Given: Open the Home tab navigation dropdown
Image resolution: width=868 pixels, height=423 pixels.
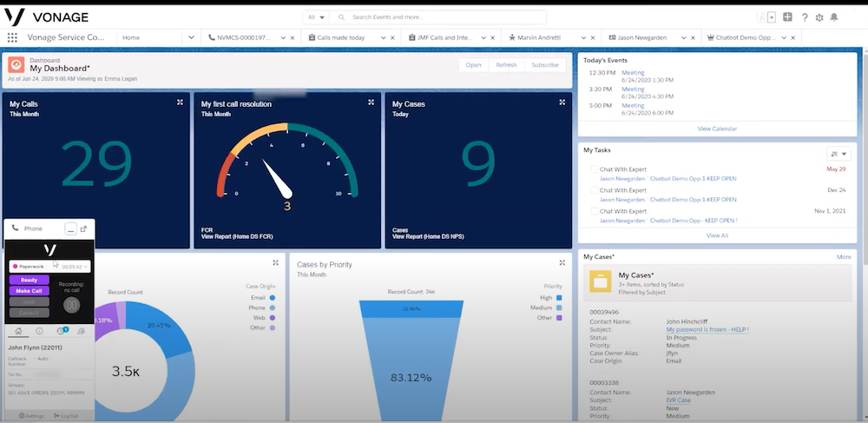Looking at the screenshot, I should 192,37.
